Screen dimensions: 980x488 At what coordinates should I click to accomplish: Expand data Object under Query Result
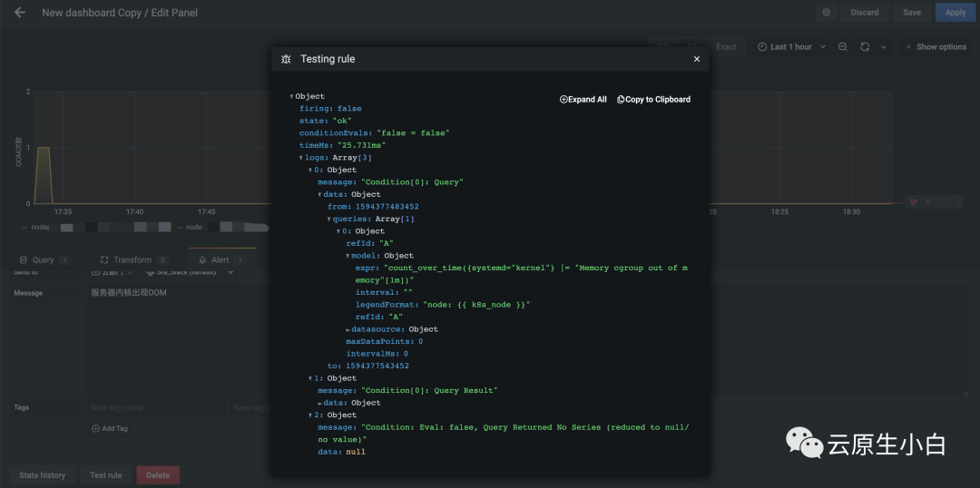[x=320, y=403]
